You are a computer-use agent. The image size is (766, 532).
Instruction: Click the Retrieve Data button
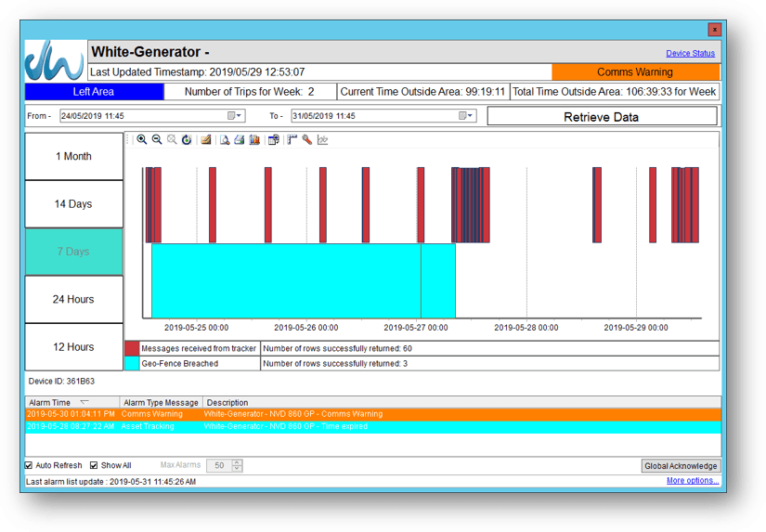[602, 117]
